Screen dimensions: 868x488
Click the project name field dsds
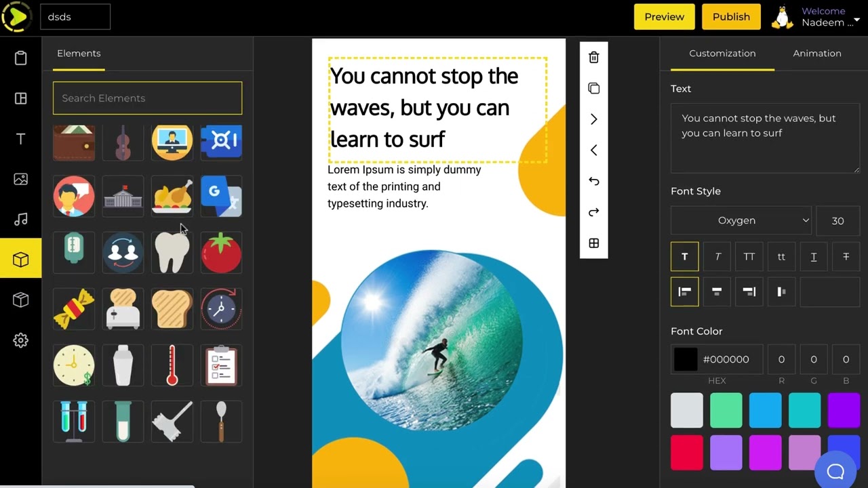[75, 17]
